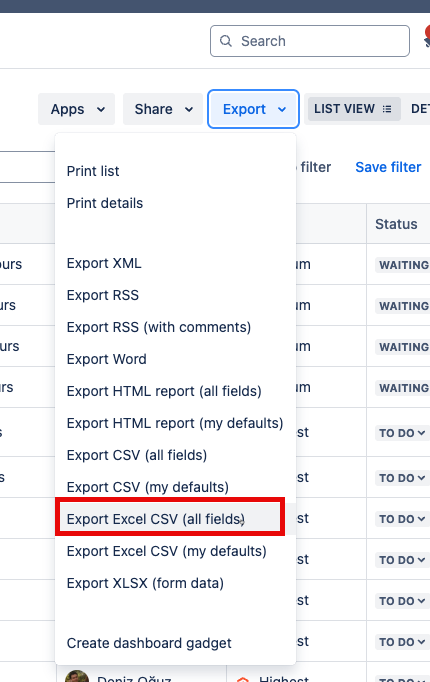430x682 pixels.
Task: Select Print details menu entry
Action: (176, 203)
